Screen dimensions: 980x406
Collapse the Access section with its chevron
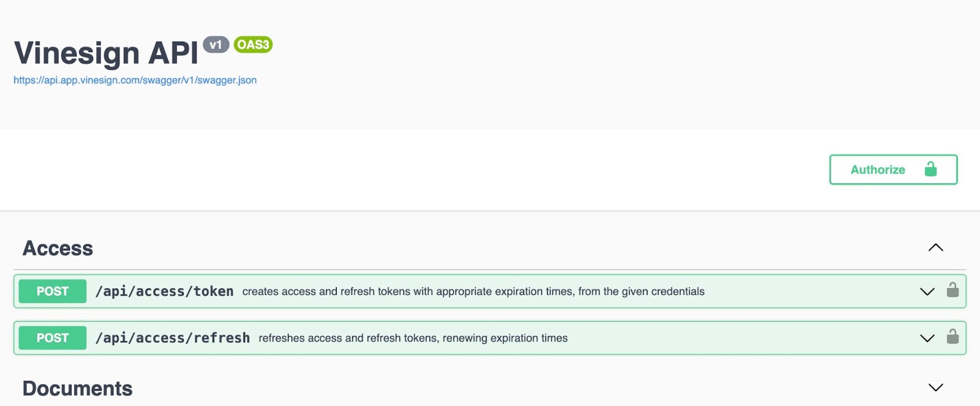(x=935, y=248)
